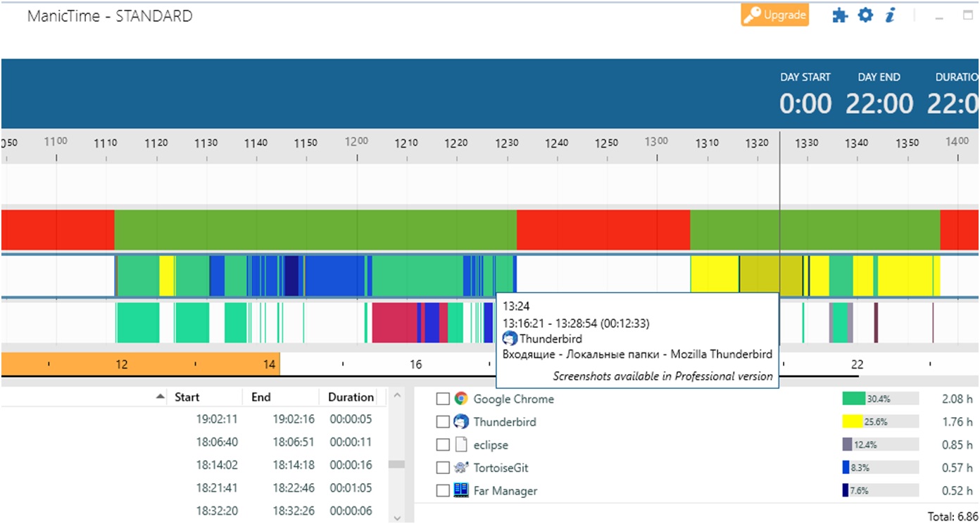Screen dimensions: 980x524
Task: Select the row starting 19:02:11
Action: click(194, 419)
